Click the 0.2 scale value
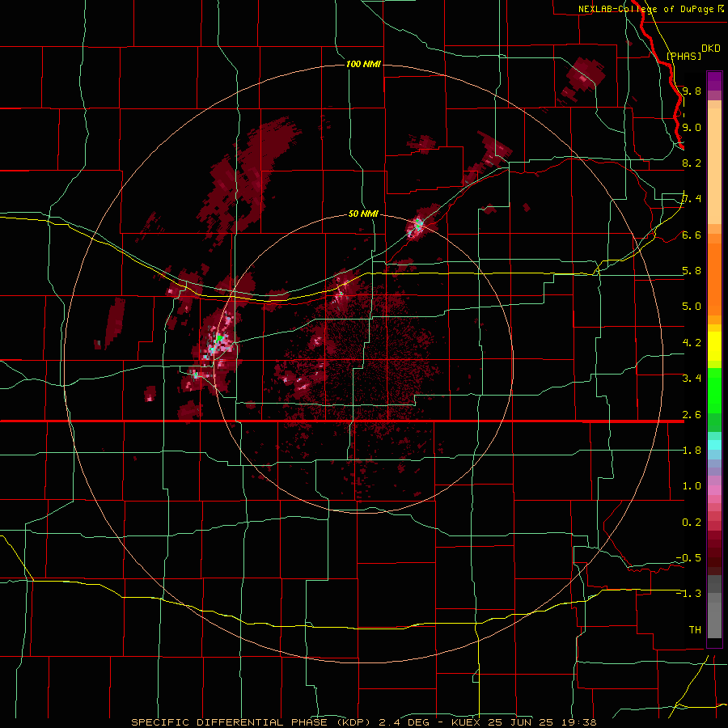Image resolution: width=728 pixels, height=728 pixels. [x=692, y=522]
